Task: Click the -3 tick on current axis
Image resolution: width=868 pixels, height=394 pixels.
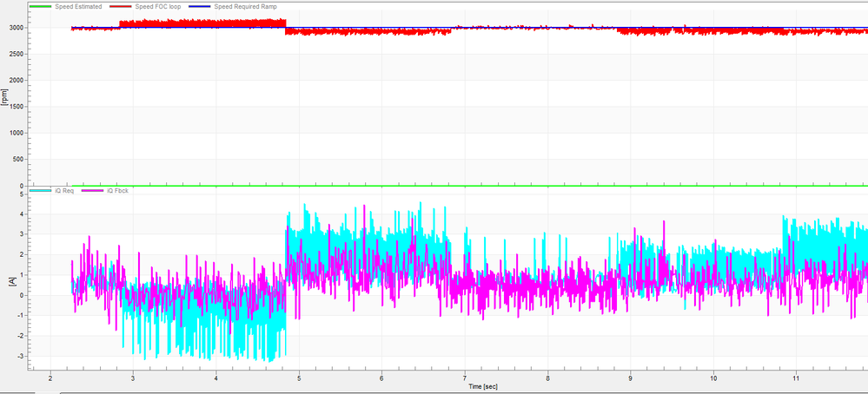Action: [22, 356]
